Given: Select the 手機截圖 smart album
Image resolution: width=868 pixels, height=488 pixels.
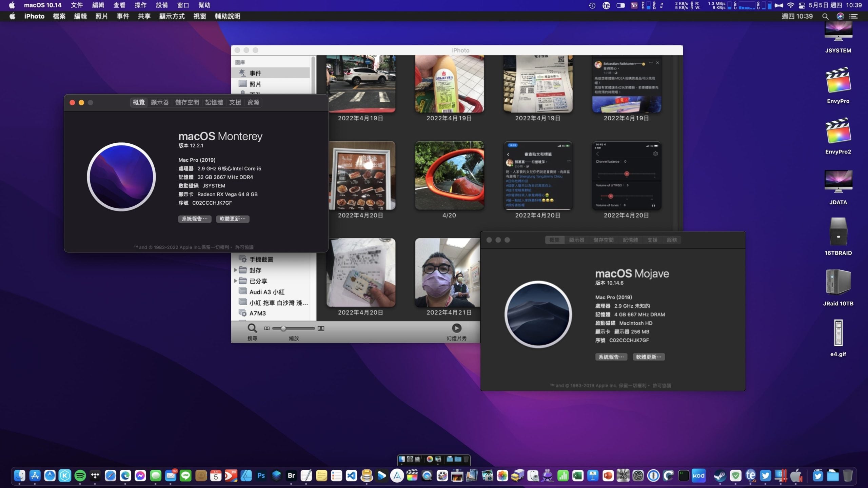Looking at the screenshot, I should [261, 259].
